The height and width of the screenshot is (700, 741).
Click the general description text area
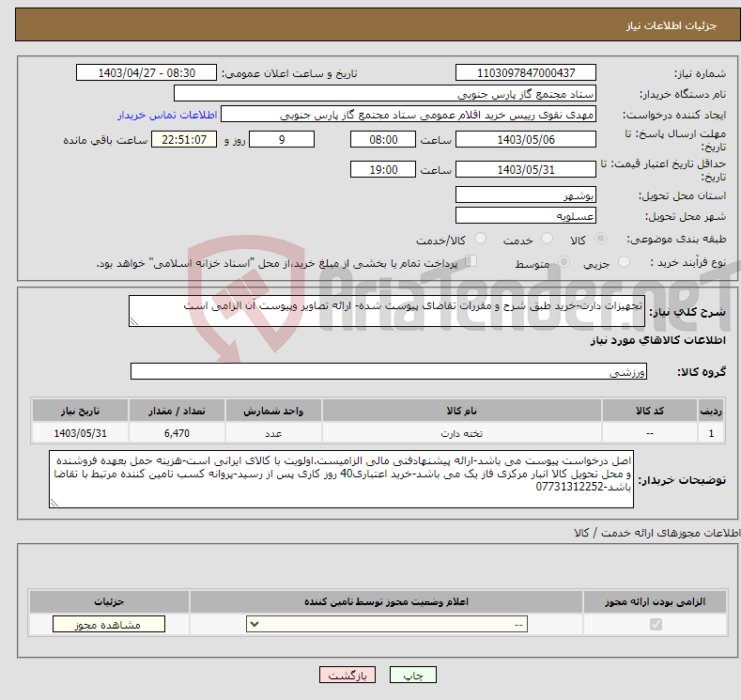pos(387,311)
